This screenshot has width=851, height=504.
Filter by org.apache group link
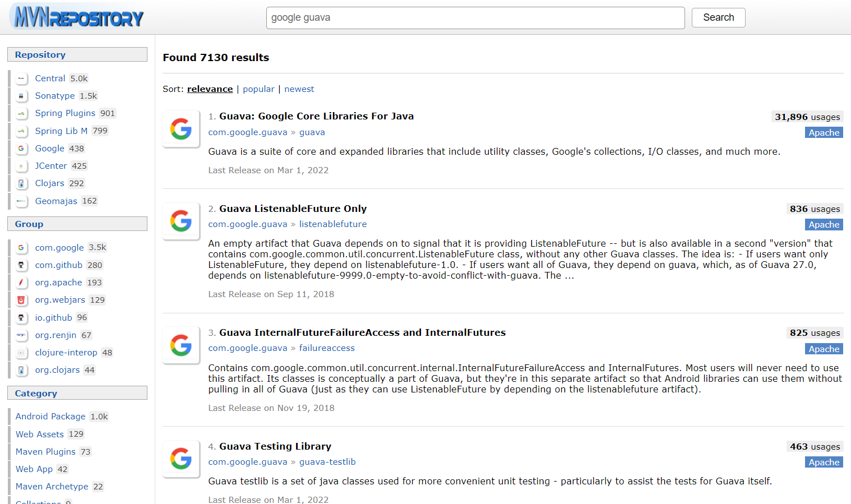(59, 283)
